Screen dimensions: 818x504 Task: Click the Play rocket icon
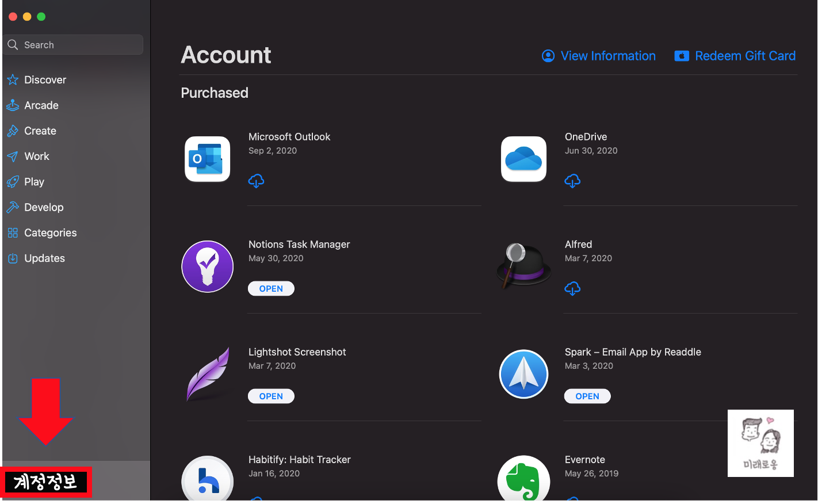coord(13,182)
